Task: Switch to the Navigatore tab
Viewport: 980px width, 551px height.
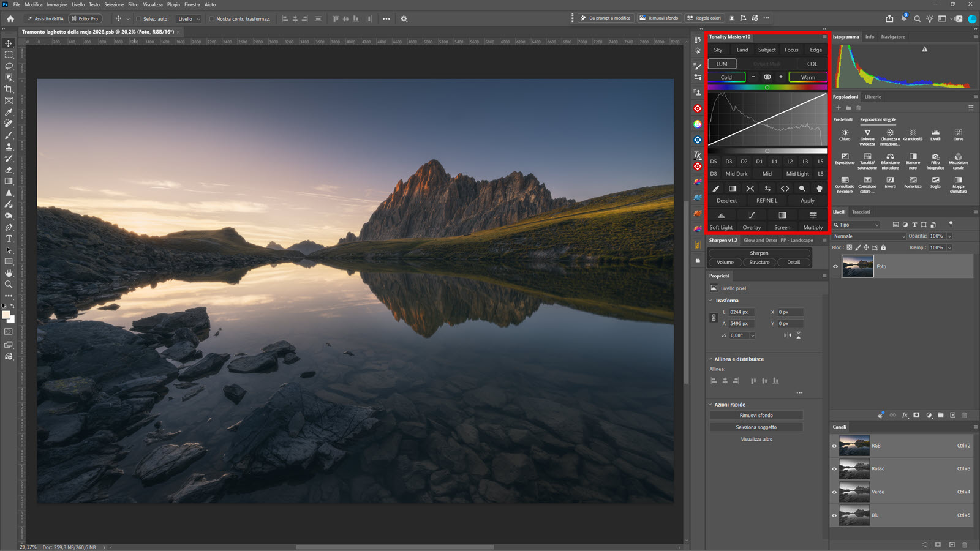Action: [x=893, y=37]
